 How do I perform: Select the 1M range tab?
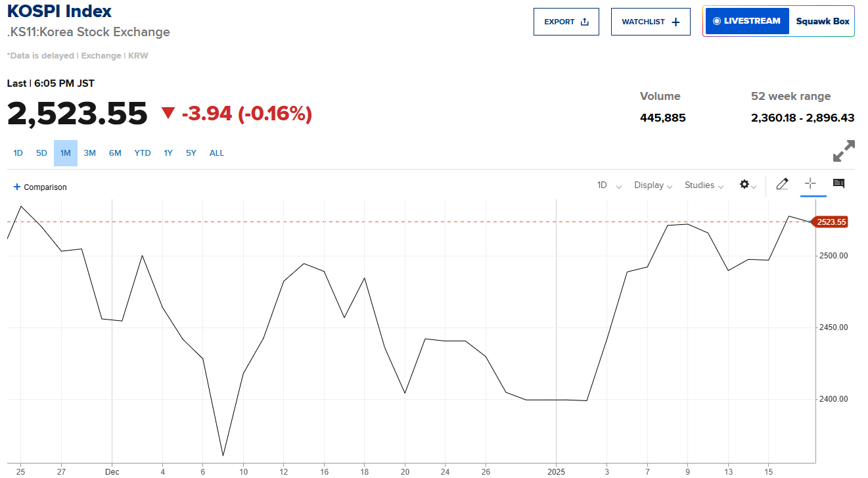tap(66, 153)
